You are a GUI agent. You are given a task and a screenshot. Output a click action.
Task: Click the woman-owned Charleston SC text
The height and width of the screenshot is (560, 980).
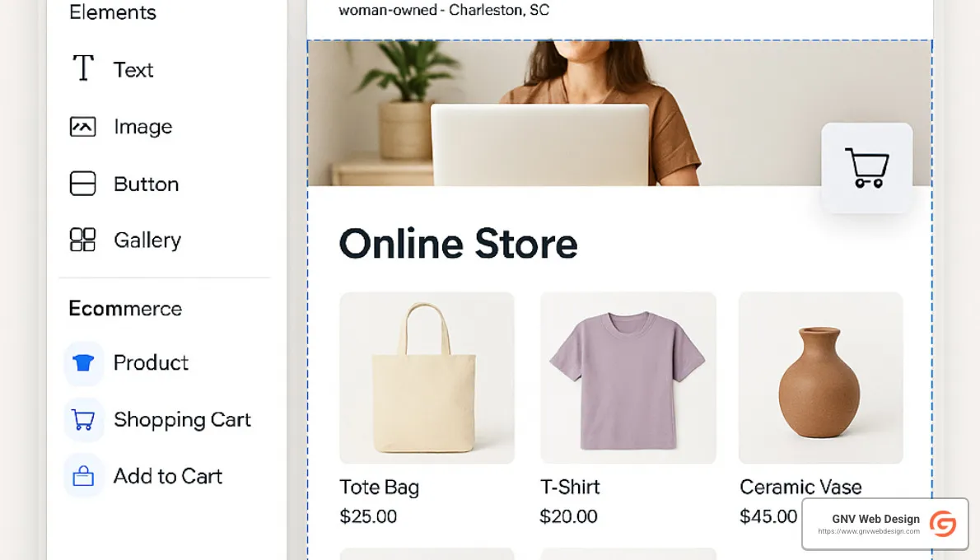[x=444, y=12]
